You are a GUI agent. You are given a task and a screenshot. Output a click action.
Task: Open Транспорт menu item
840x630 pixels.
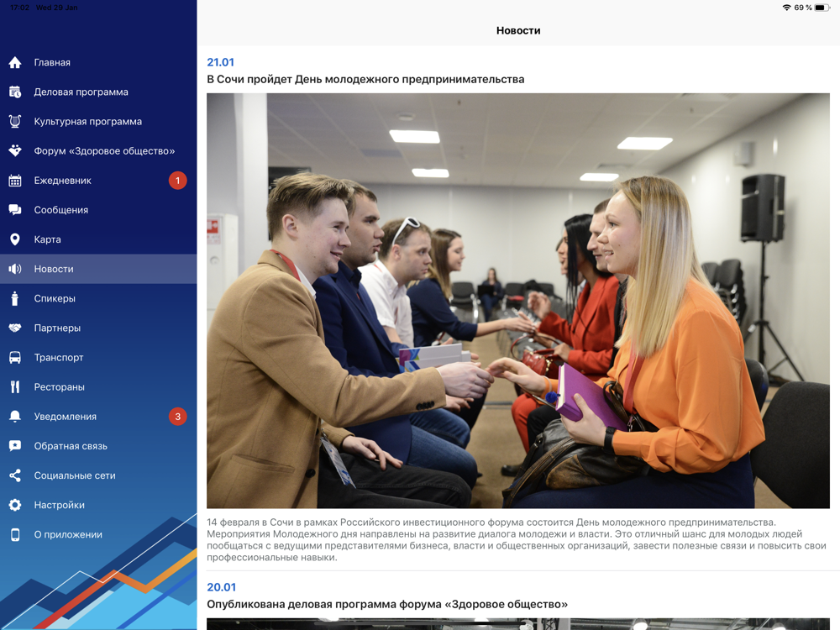pyautogui.click(x=98, y=357)
